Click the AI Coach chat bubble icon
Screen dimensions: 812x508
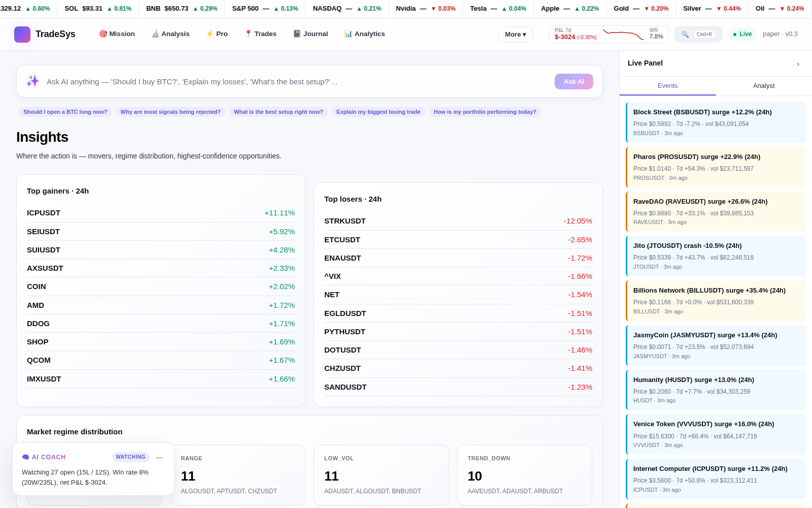[25, 457]
